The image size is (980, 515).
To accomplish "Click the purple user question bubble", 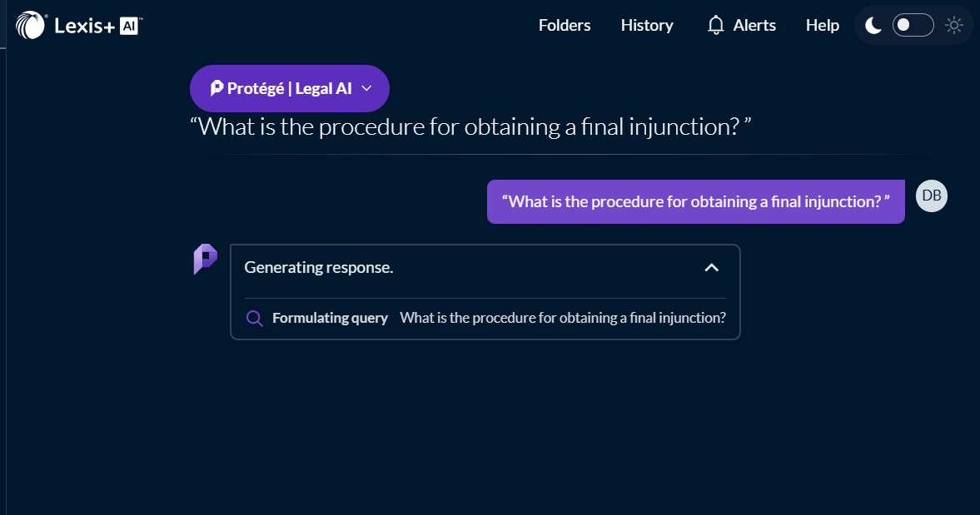I will click(x=695, y=202).
